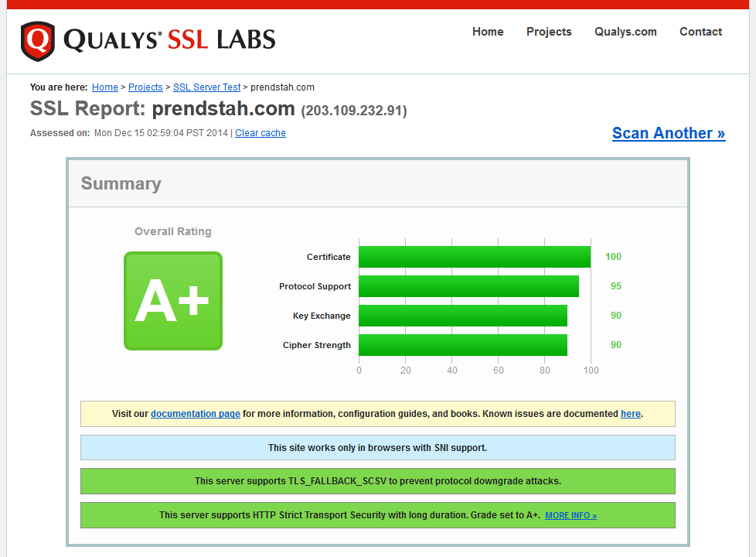756x557 pixels.
Task: Click MORE INFO link about HSTS
Action: [x=570, y=515]
